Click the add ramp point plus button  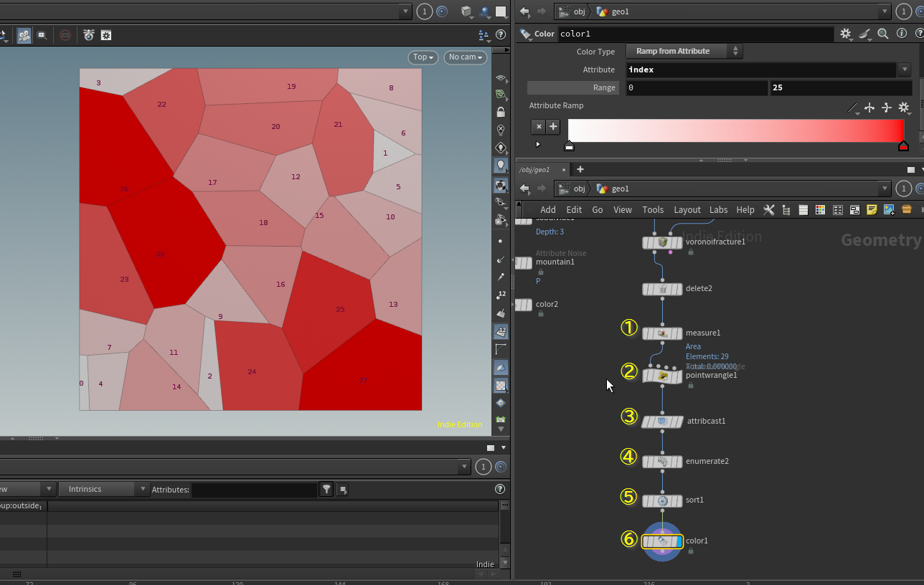pyautogui.click(x=553, y=127)
